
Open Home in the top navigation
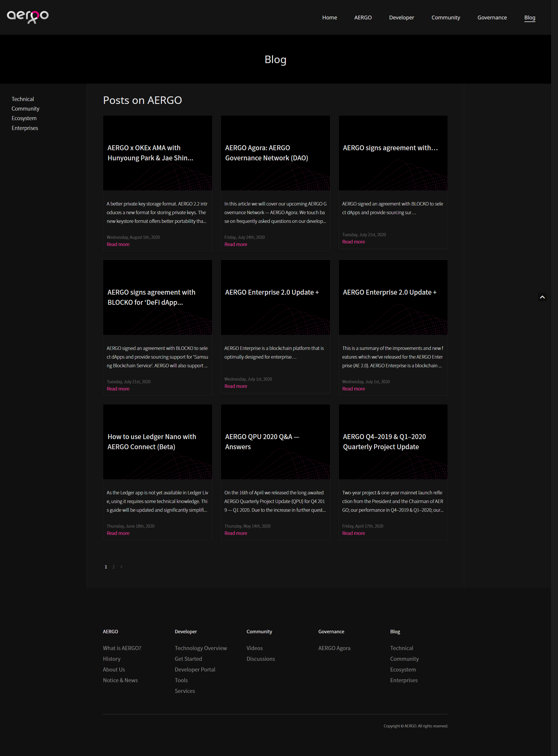click(329, 18)
